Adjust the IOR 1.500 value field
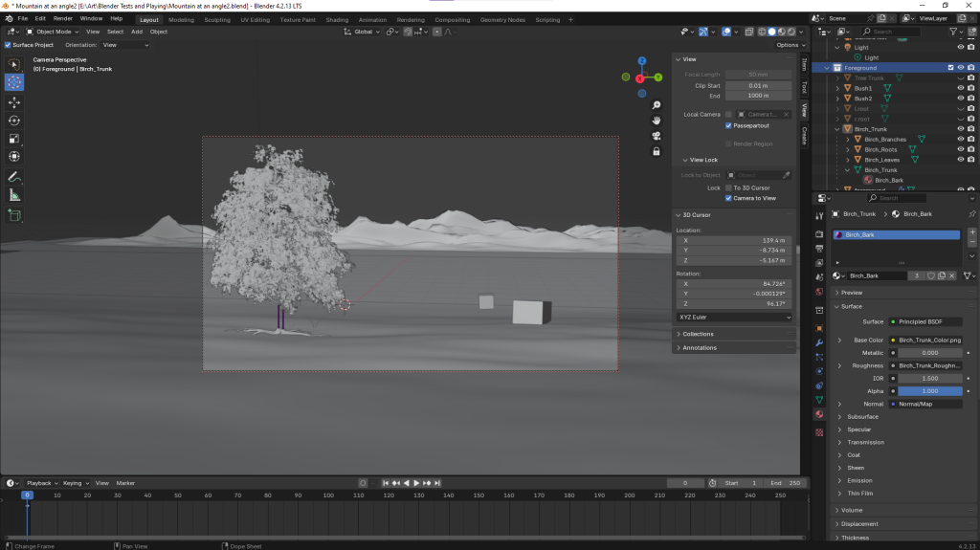 (x=930, y=378)
